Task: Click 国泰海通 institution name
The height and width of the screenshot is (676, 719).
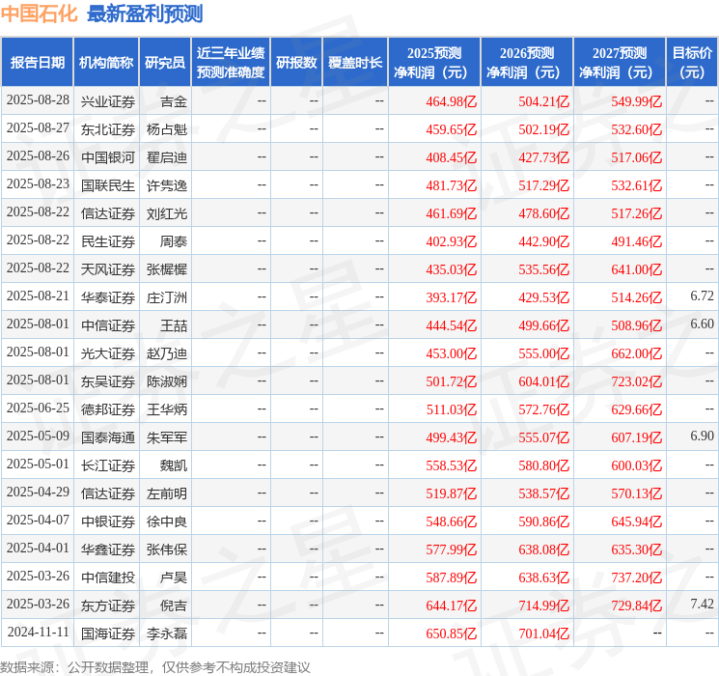Action: (x=108, y=438)
